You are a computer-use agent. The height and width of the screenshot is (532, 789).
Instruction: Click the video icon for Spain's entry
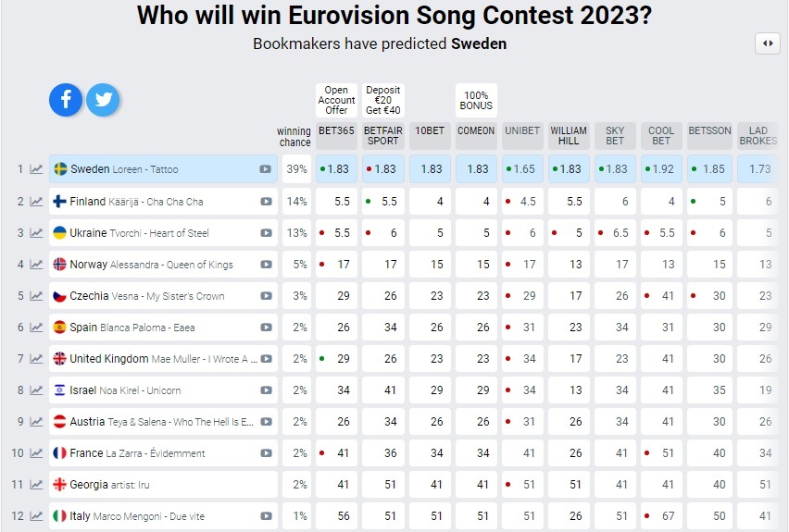tap(266, 328)
